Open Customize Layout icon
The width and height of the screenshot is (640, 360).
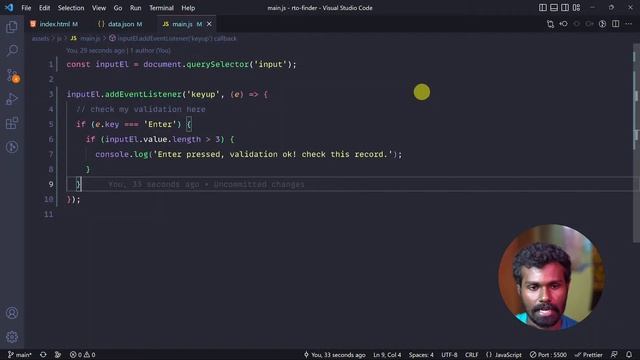pos(576,8)
